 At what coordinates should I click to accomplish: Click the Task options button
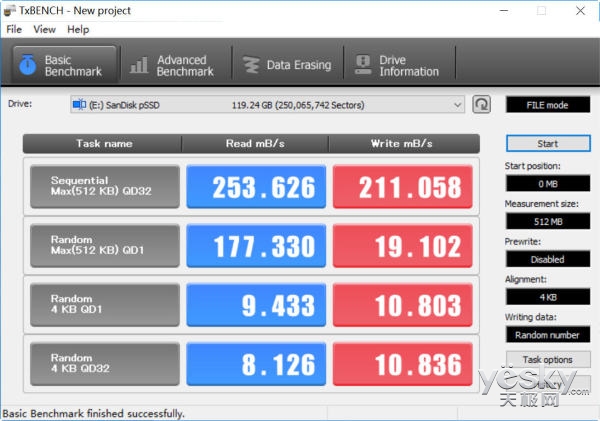(x=547, y=359)
